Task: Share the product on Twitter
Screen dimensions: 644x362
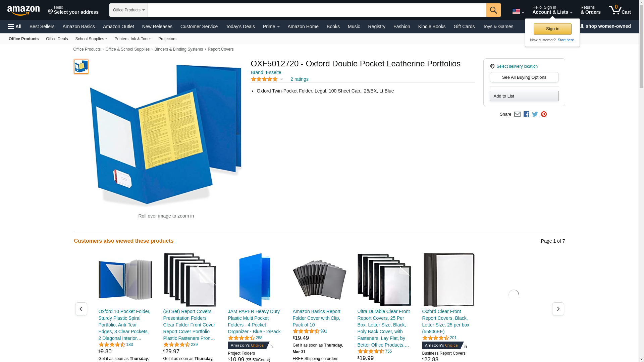Action: pos(535,114)
